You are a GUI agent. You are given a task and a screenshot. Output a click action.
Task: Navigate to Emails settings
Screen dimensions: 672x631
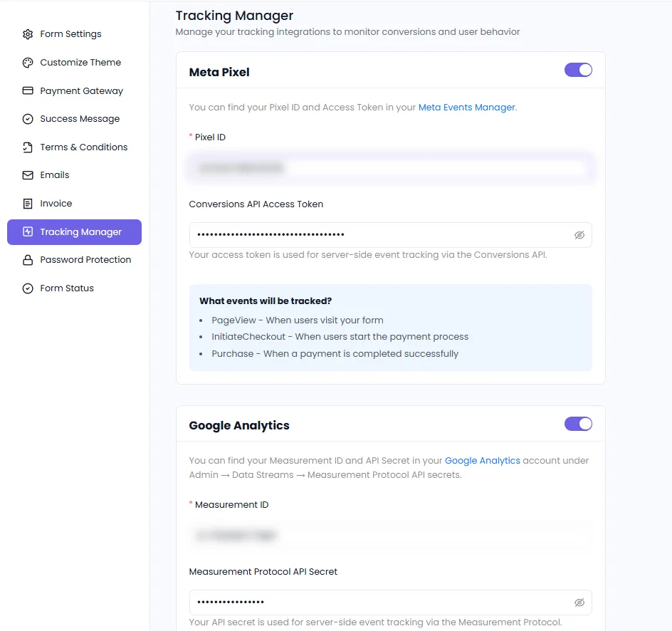click(x=74, y=175)
